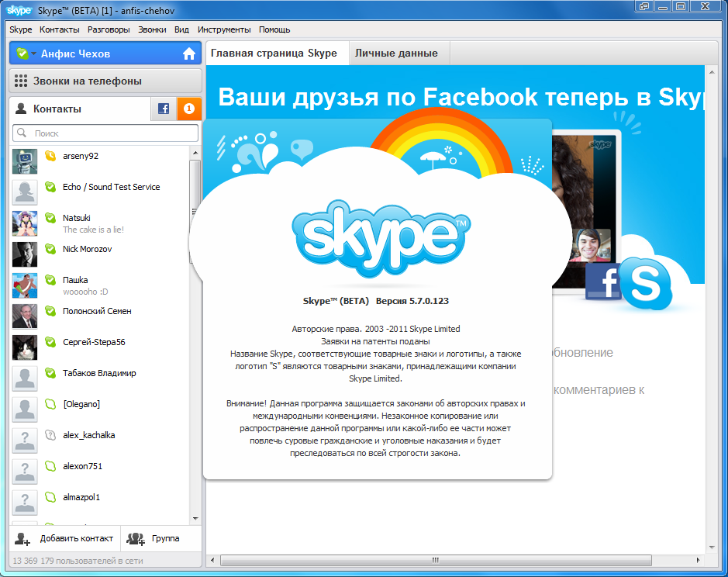
Task: Select contact Полонский Семен in the list
Action: pyautogui.click(x=97, y=311)
